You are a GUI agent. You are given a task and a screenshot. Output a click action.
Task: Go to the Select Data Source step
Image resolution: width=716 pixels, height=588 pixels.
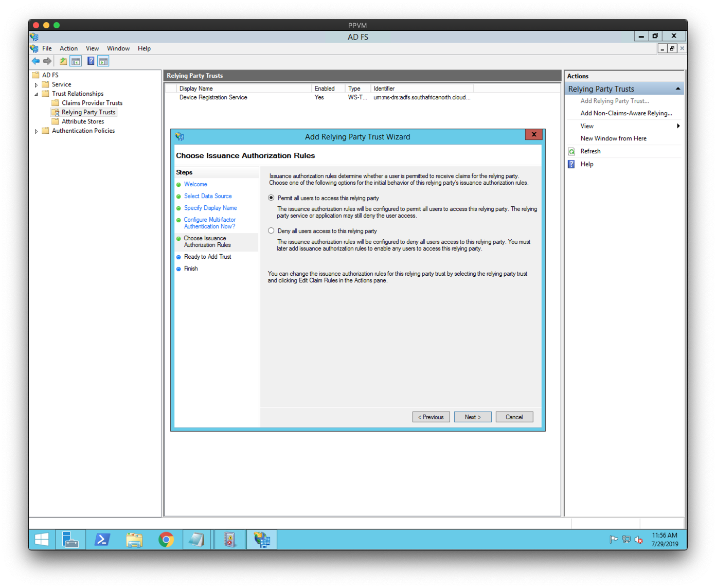[208, 196]
